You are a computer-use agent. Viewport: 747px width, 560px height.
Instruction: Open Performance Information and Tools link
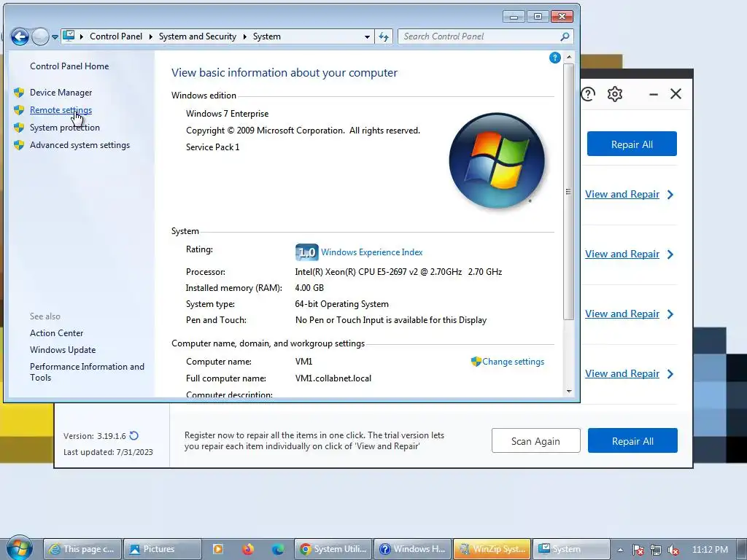pos(87,372)
